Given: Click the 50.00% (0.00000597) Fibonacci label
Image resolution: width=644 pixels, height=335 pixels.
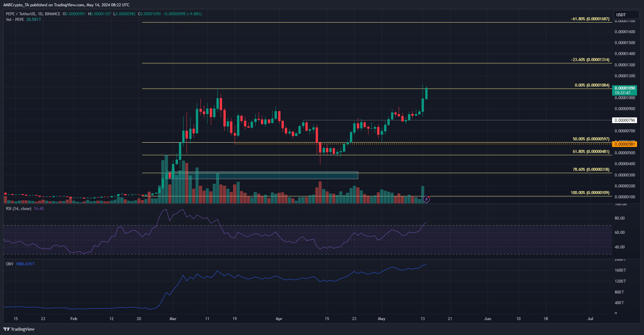Looking at the screenshot, I should coord(591,139).
